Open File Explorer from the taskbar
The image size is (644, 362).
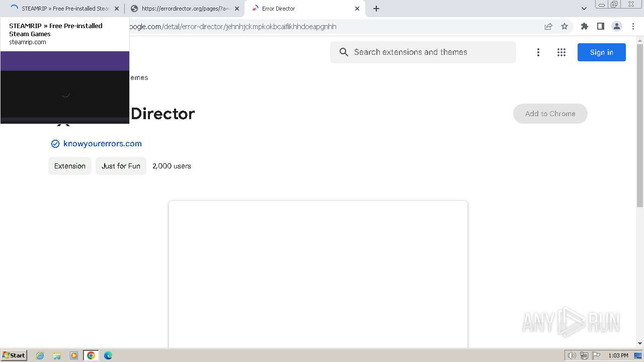coord(57,355)
